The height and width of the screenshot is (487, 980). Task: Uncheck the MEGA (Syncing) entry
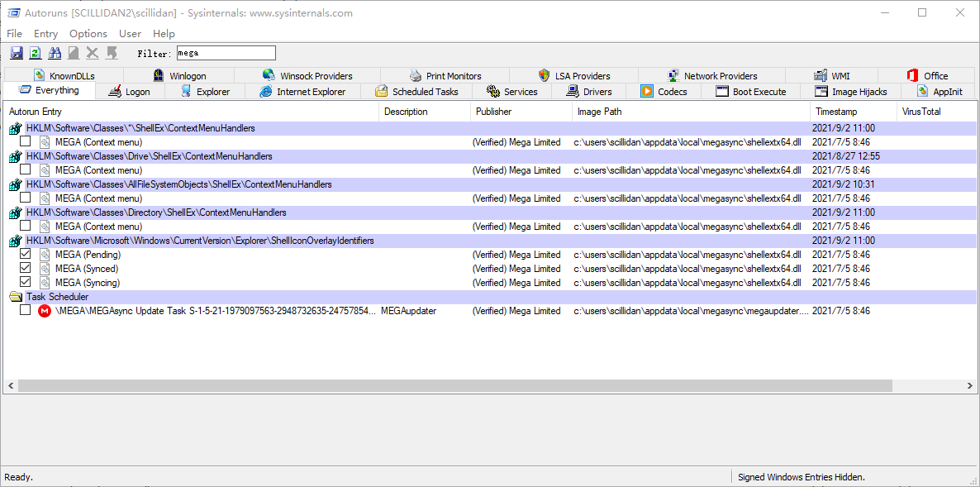(25, 282)
